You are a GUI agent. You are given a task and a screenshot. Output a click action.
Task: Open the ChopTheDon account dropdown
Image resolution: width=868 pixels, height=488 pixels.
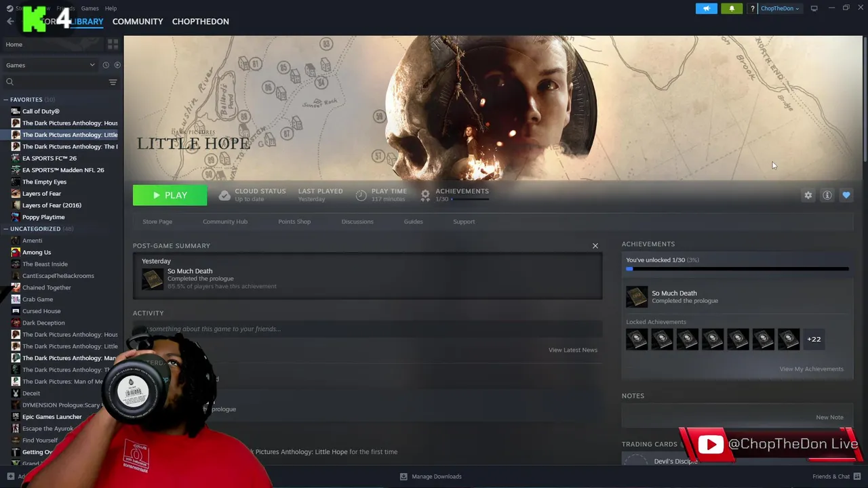[x=780, y=8]
